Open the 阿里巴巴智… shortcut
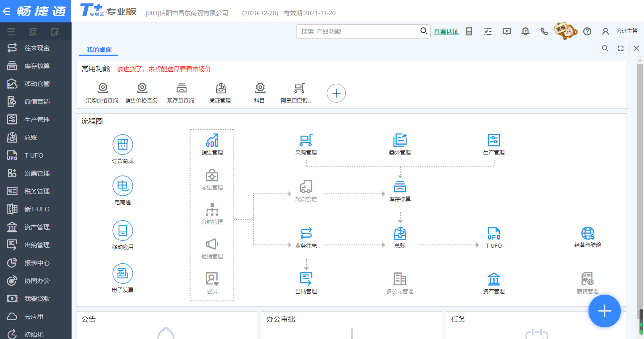Viewport: 644px width, 339px height. click(297, 93)
